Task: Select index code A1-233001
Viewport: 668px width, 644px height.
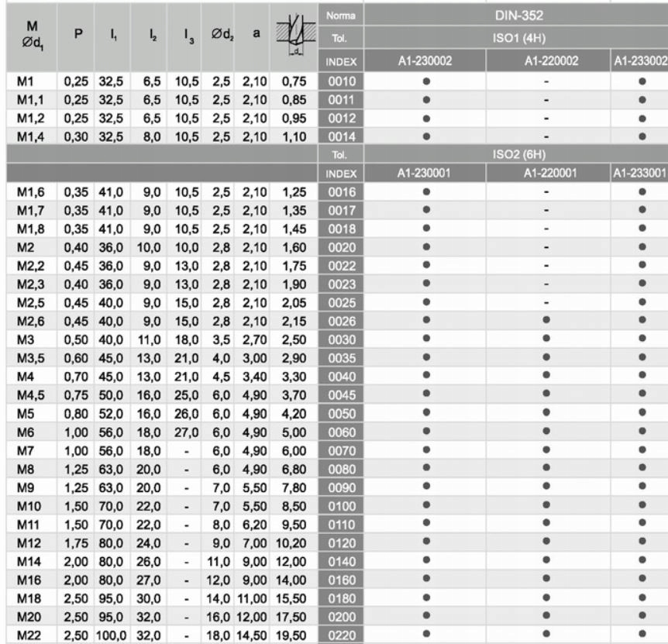Action: coord(639,173)
